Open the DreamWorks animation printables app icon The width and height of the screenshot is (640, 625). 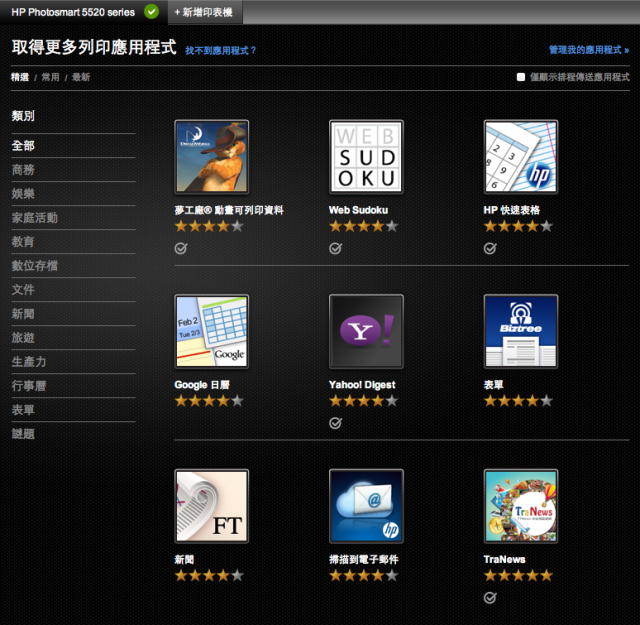211,157
